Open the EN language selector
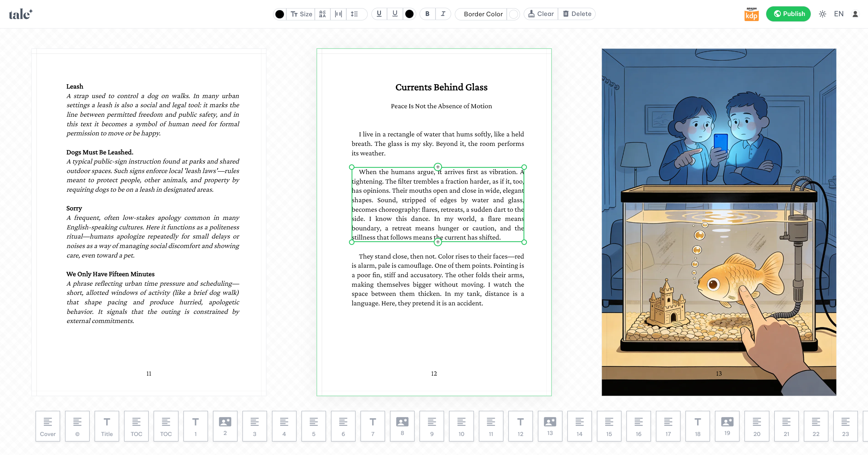This screenshot has width=868, height=455. pos(838,14)
